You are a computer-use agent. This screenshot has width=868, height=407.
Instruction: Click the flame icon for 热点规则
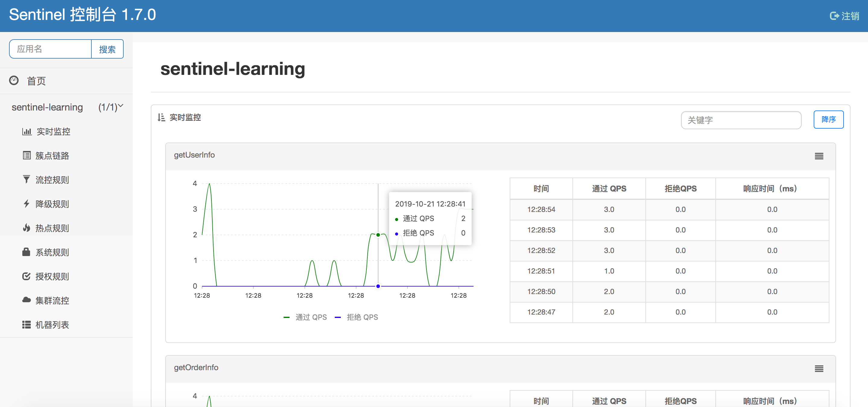point(26,228)
